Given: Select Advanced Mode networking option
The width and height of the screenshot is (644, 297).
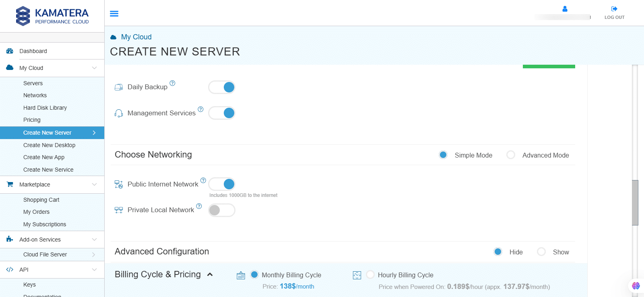Looking at the screenshot, I should click(511, 155).
